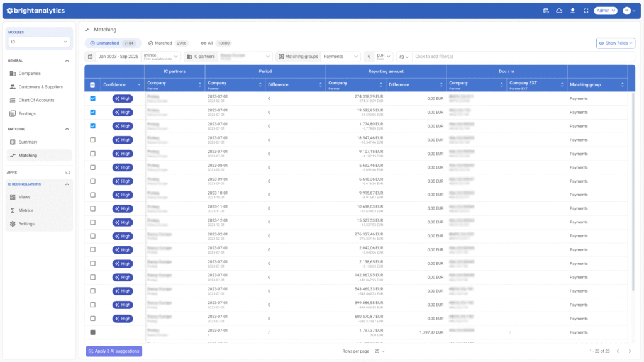Click the table's vertical scrollbar

633,189
